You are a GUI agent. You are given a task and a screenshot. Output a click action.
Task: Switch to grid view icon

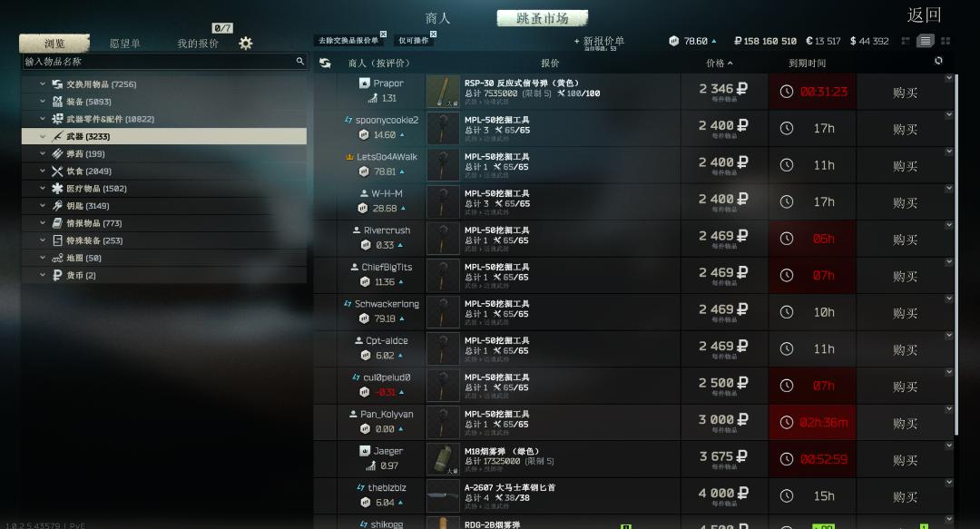click(x=946, y=41)
